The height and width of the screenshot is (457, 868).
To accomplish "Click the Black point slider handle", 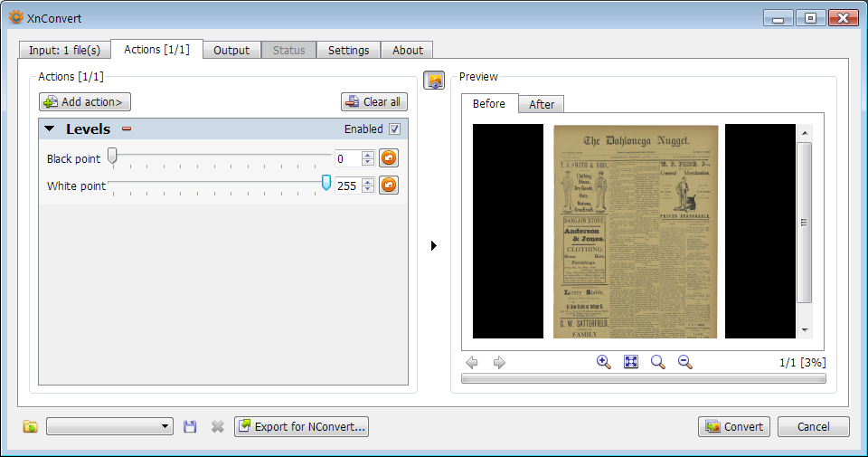I will 112,157.
